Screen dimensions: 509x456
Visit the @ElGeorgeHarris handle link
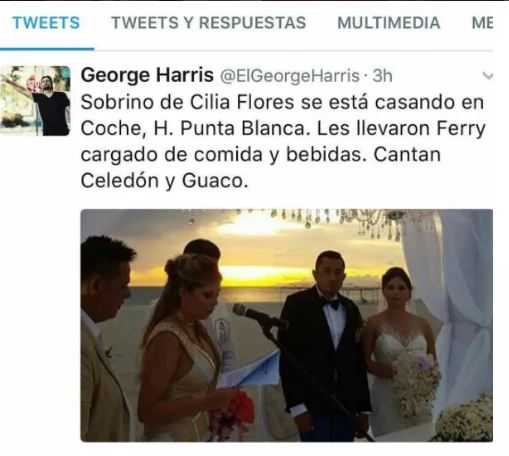290,76
